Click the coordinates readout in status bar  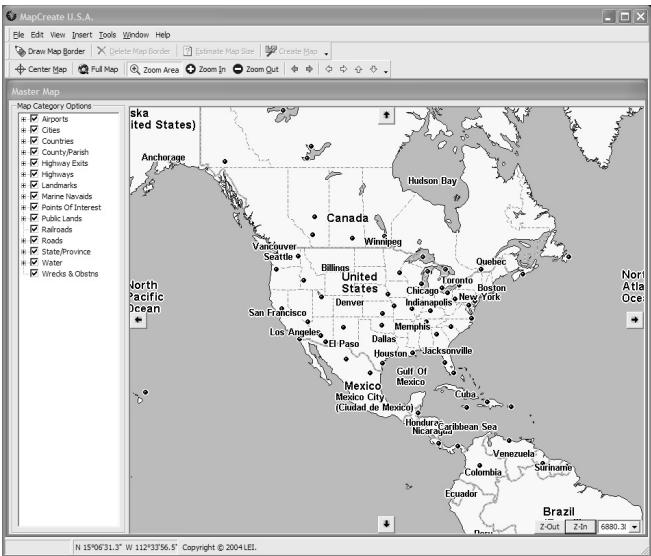click(x=126, y=547)
